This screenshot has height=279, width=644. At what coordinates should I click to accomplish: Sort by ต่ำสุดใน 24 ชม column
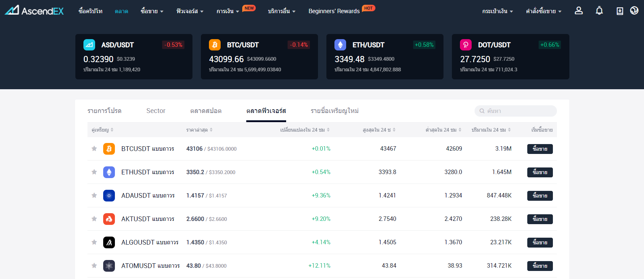(x=443, y=130)
